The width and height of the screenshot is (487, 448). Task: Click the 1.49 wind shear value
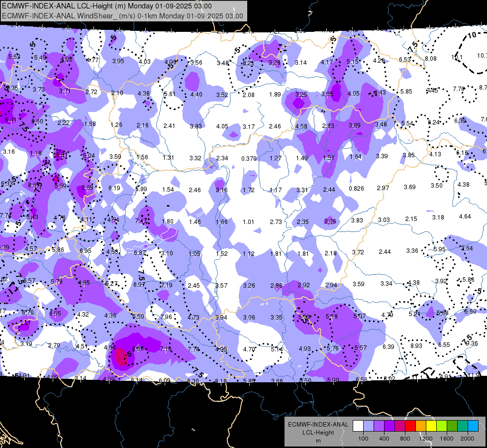[x=301, y=158]
